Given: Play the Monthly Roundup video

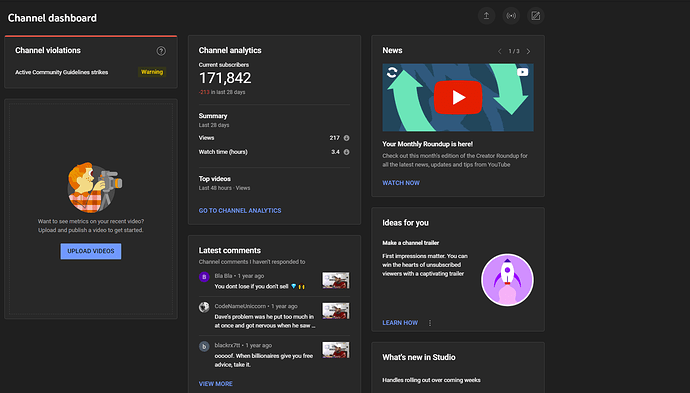Looking at the screenshot, I should point(458,97).
